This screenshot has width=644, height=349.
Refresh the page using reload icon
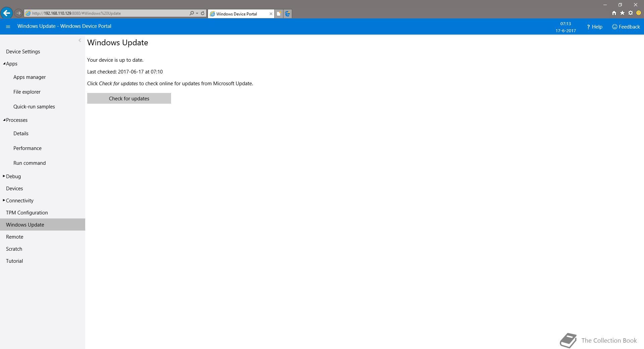(x=203, y=13)
